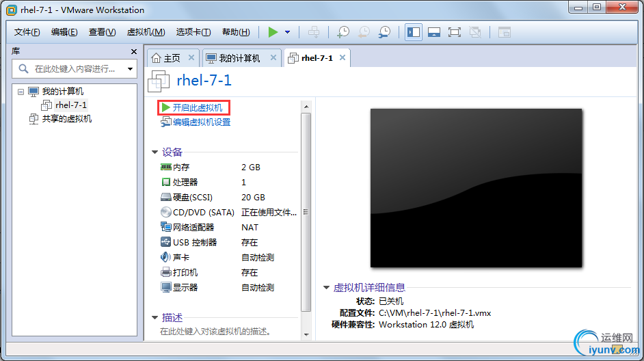The width and height of the screenshot is (644, 361).
Task: Click the scroll up arrow in device panel
Action: (x=306, y=107)
